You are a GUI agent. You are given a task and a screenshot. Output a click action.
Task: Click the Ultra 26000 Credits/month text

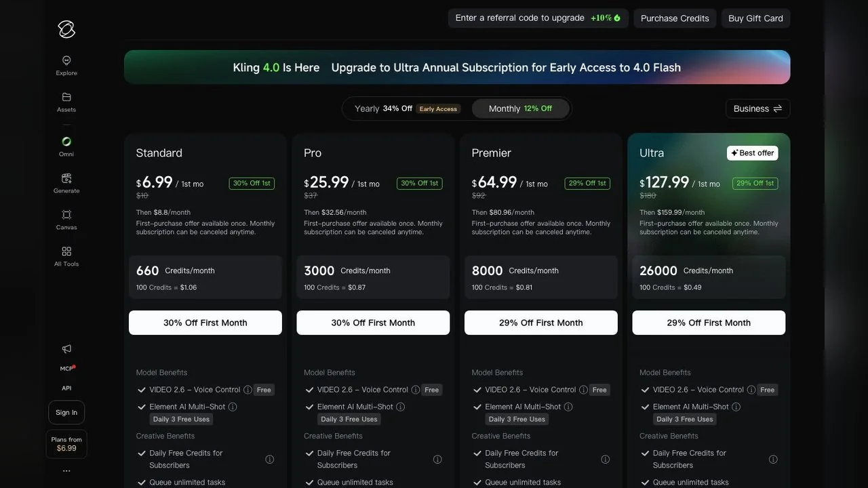tap(686, 270)
